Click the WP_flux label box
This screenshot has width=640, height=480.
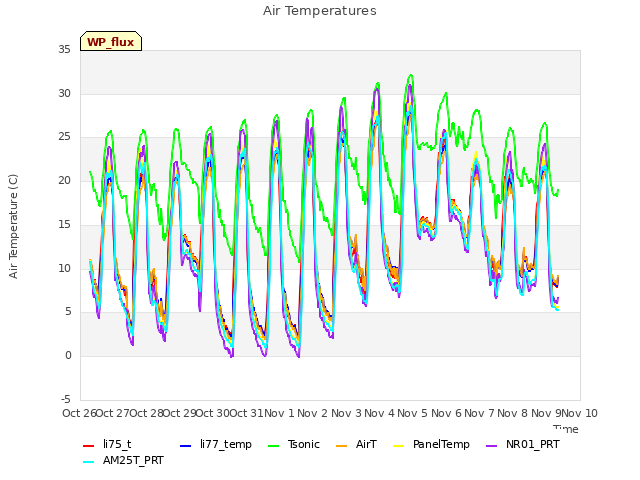click(111, 41)
